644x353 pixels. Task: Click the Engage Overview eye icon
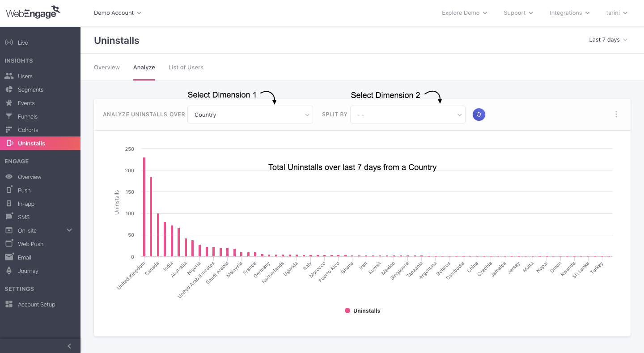[x=9, y=177]
